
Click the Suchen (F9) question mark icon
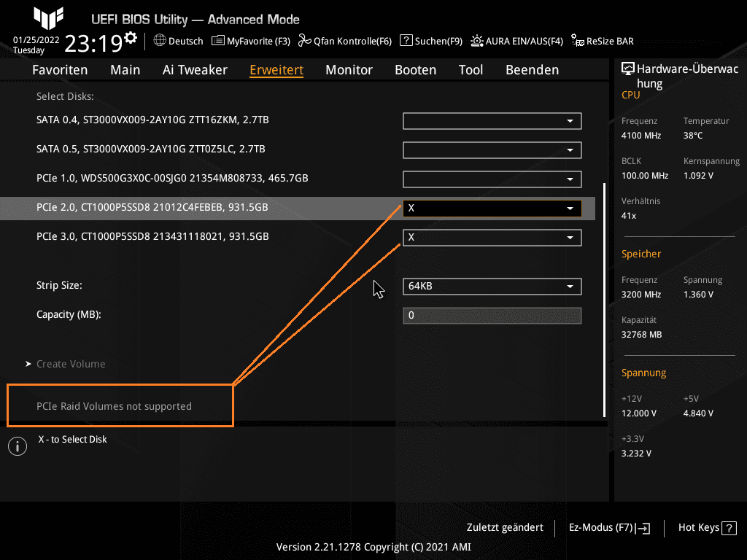point(406,41)
